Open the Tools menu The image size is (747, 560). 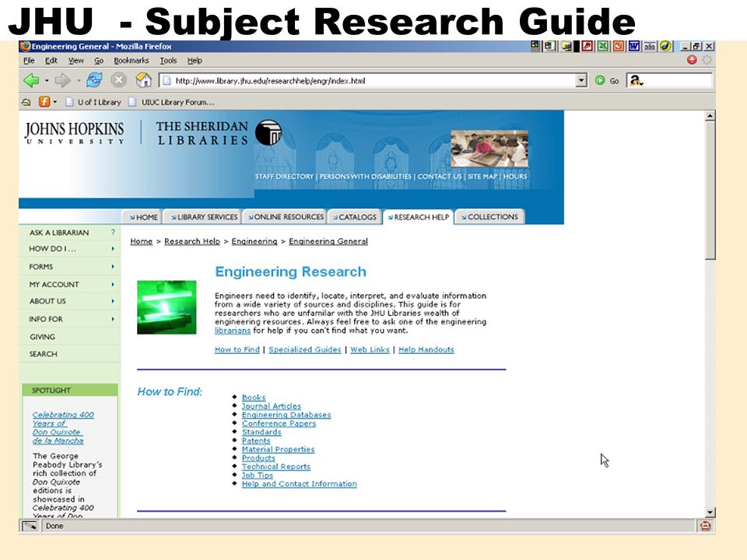point(168,61)
